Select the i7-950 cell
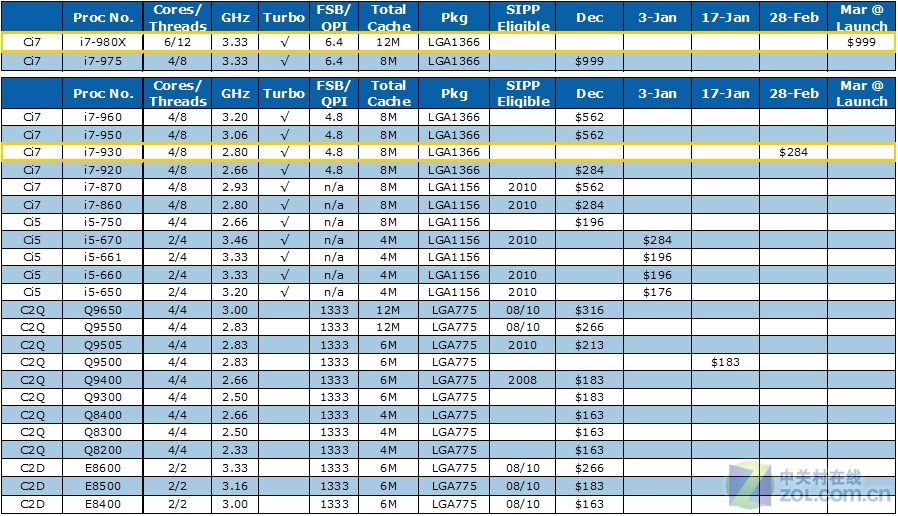This screenshot has height=516, width=898. coord(103,135)
